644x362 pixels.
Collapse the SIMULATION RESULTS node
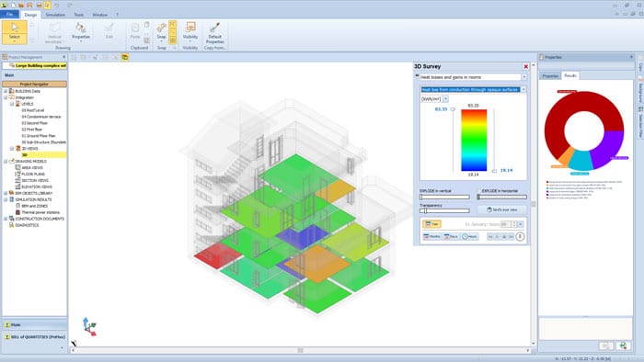click(6, 199)
